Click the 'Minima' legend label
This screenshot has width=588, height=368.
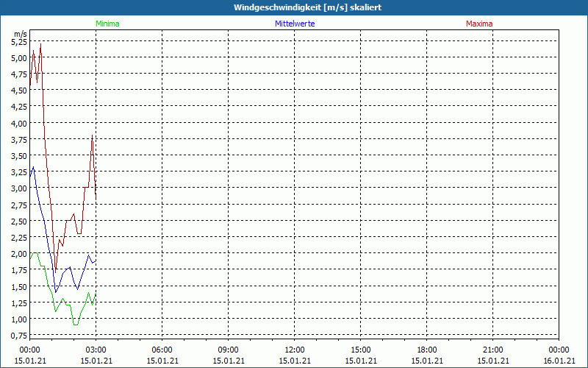pyautogui.click(x=107, y=24)
